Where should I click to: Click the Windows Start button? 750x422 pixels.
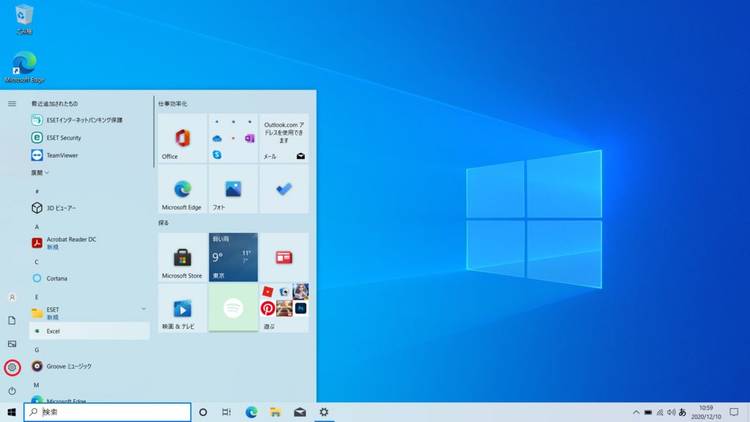[x=12, y=412]
